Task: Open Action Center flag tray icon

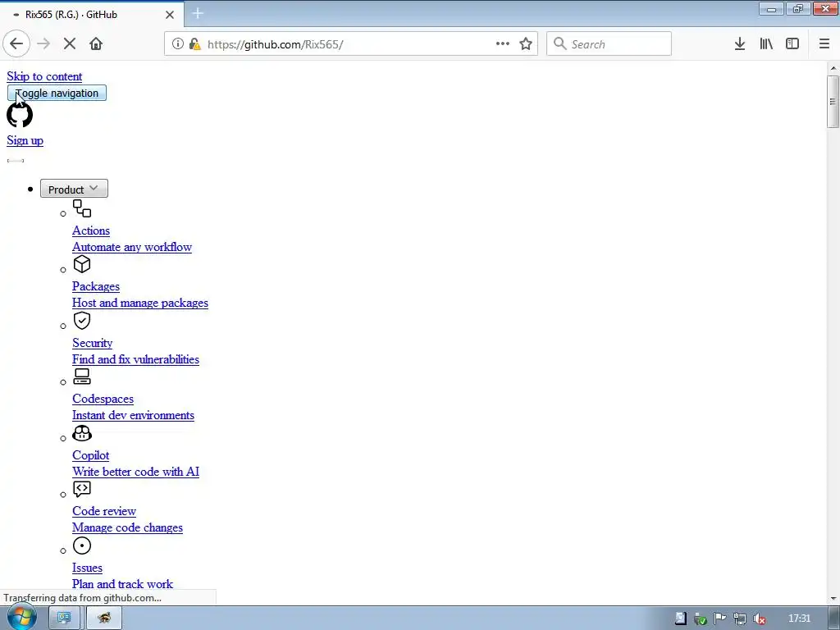Action: pyautogui.click(x=720, y=619)
